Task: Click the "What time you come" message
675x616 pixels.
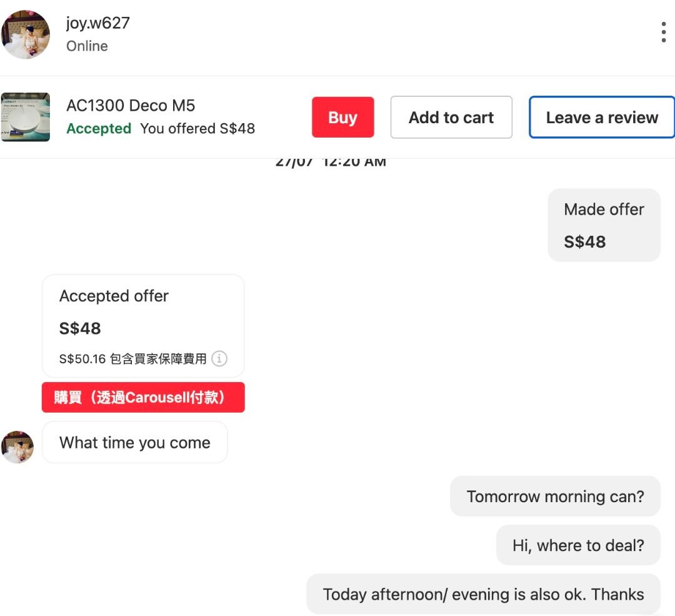Action: (135, 442)
